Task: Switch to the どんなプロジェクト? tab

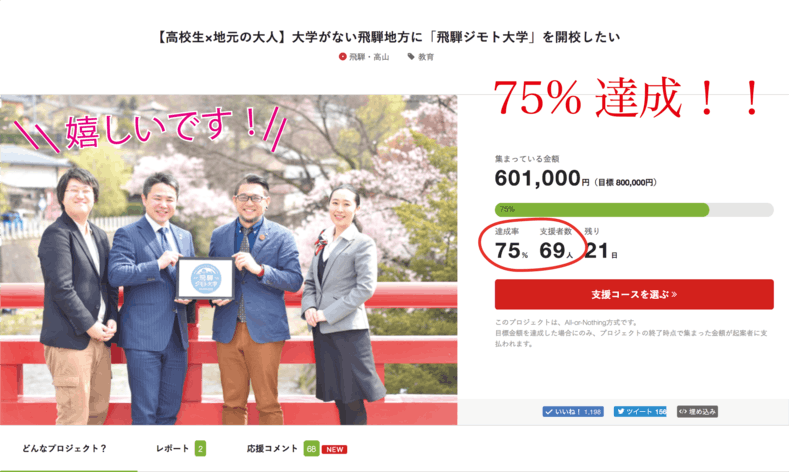Action: pyautogui.click(x=64, y=448)
